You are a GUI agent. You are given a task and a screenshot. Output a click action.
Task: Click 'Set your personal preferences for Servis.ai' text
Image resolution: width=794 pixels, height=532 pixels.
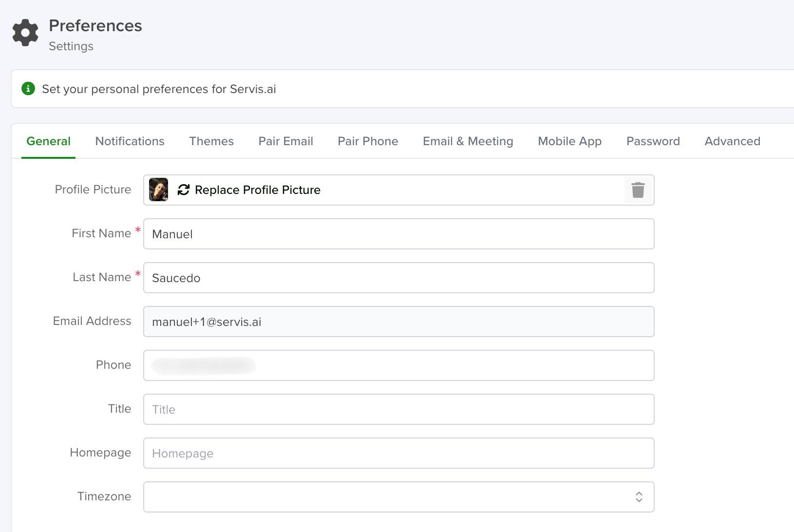click(x=159, y=89)
